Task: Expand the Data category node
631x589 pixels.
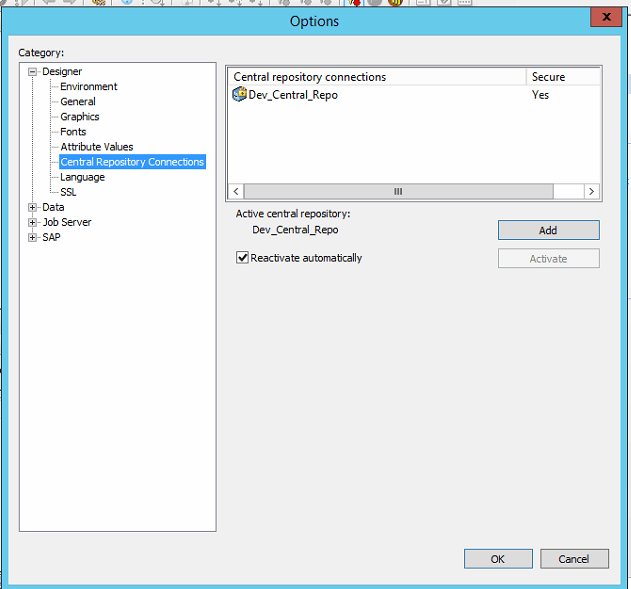Action: [33, 207]
